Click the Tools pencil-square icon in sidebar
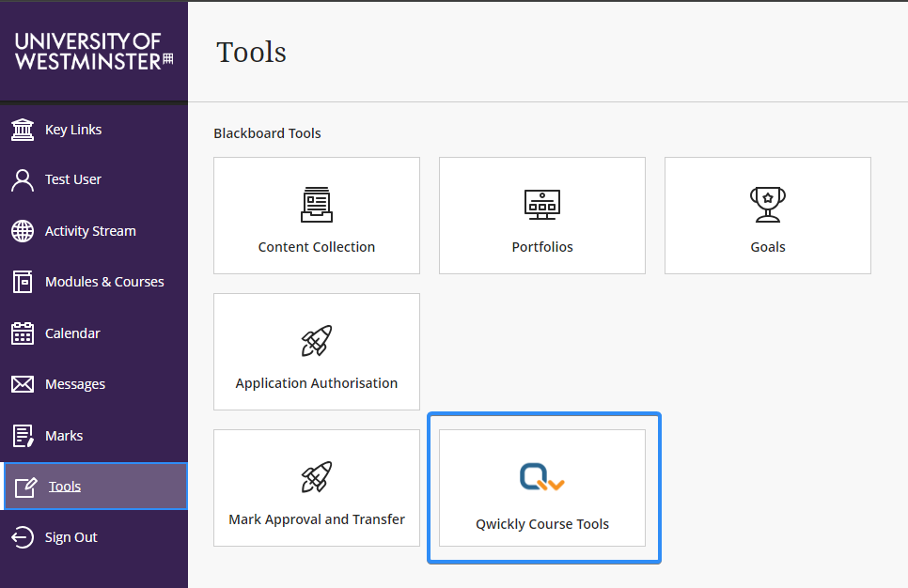The image size is (908, 588). tap(26, 487)
